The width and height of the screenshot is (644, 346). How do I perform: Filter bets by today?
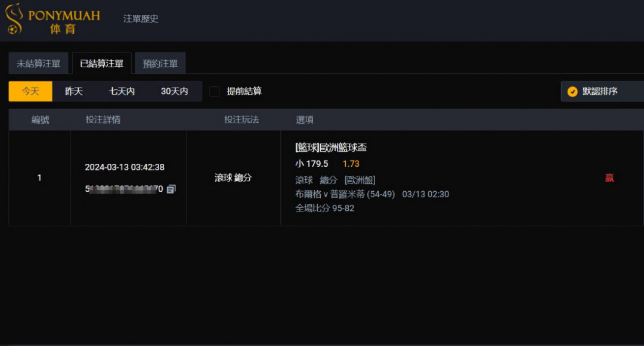(x=30, y=92)
